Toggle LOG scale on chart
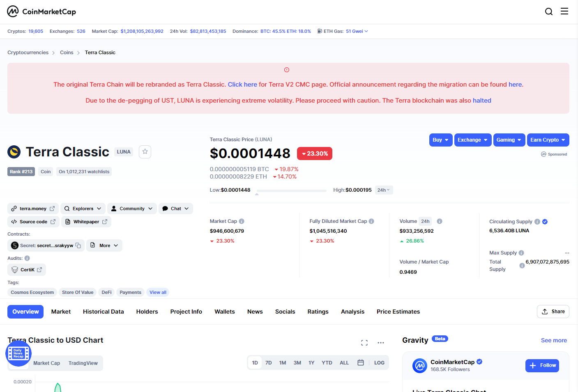This screenshot has width=578, height=392. 379,363
